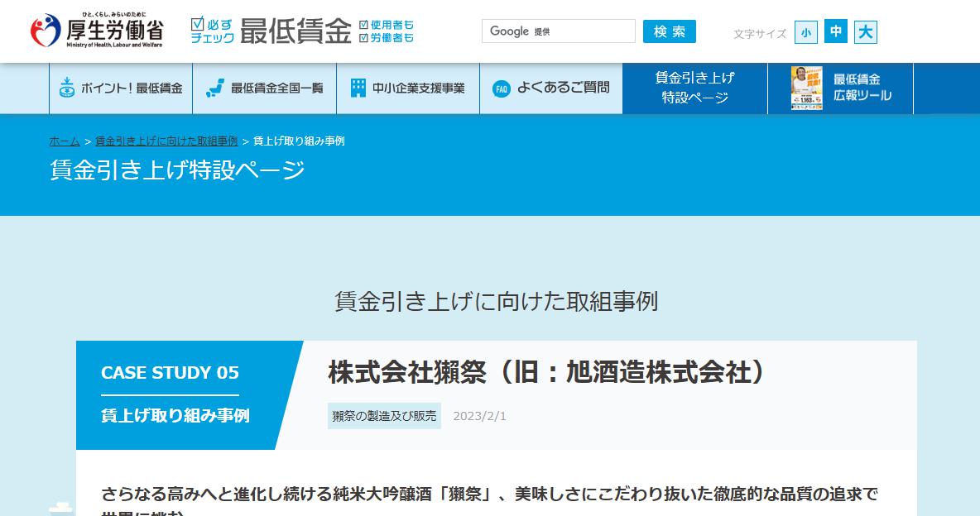The image size is (980, 516).
Task: Click the ポイント！最低賃金 icon
Action: coord(67,88)
